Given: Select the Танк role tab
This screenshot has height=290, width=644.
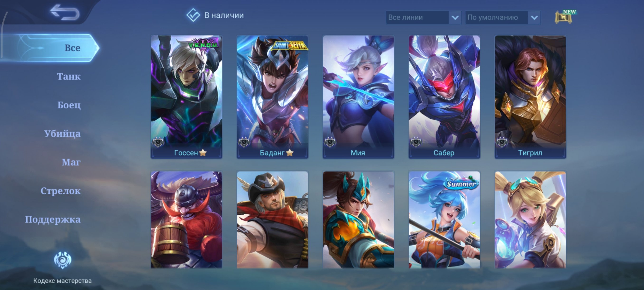Looking at the screenshot, I should click(x=69, y=76).
